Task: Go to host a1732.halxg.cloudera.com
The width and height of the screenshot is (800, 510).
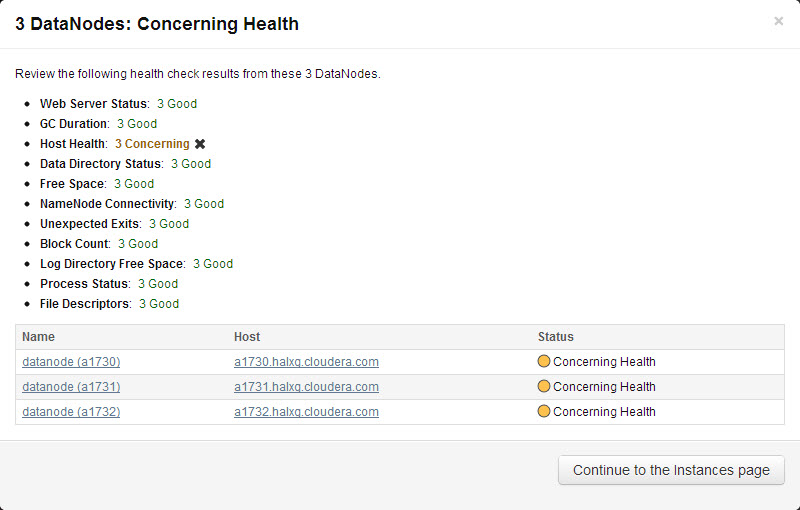Action: (x=306, y=412)
